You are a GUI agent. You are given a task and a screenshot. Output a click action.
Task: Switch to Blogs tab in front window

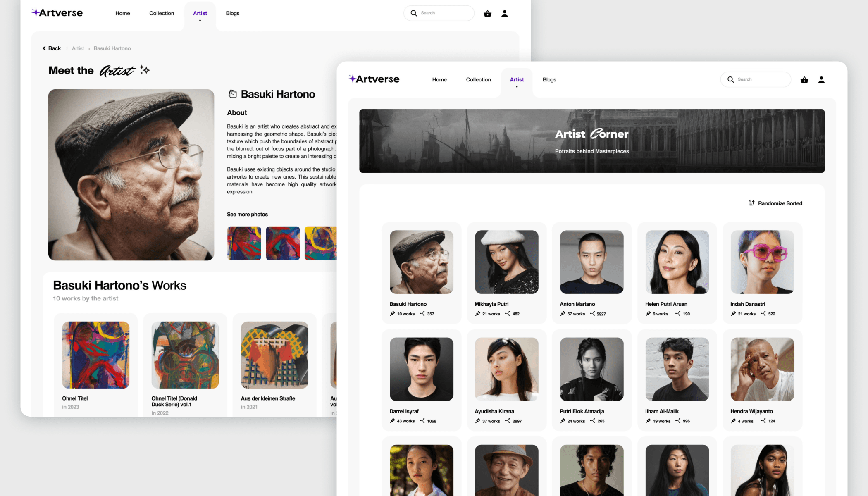click(549, 79)
